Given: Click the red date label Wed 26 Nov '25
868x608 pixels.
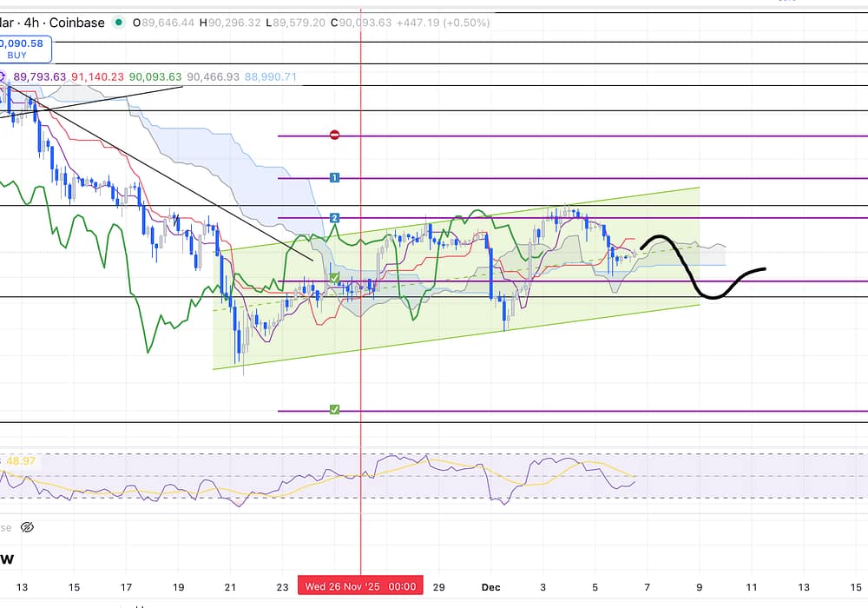Looking at the screenshot, I should point(360,586).
